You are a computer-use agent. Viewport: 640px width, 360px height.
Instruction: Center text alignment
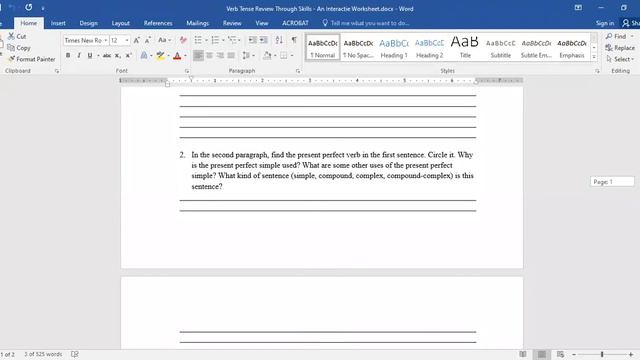tap(209, 56)
